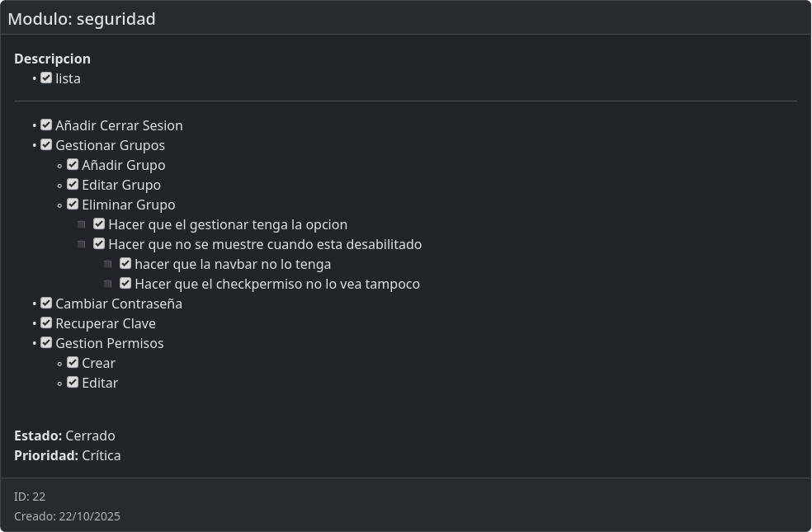This screenshot has width=812, height=532.
Task: Toggle 'hacer que la navbar no lo tenga' checkbox
Action: [125, 264]
